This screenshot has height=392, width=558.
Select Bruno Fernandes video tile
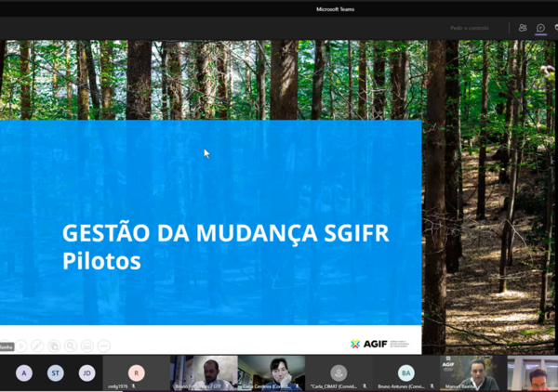click(204, 372)
